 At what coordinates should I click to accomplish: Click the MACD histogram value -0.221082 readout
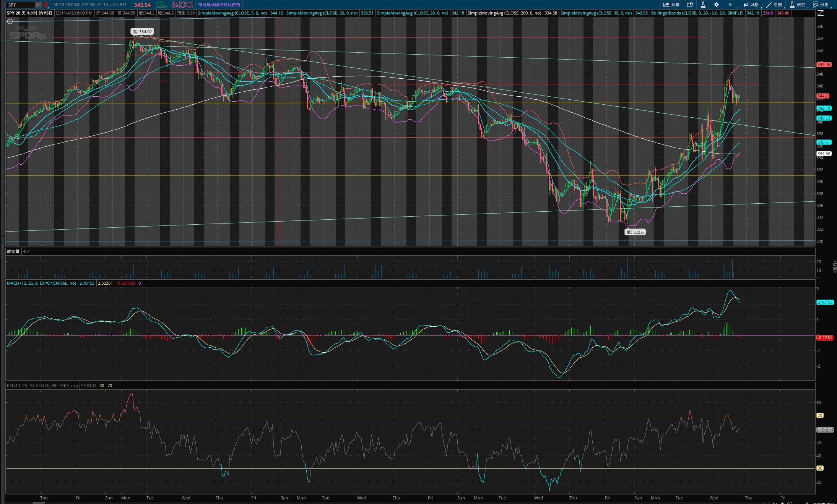pyautogui.click(x=126, y=283)
